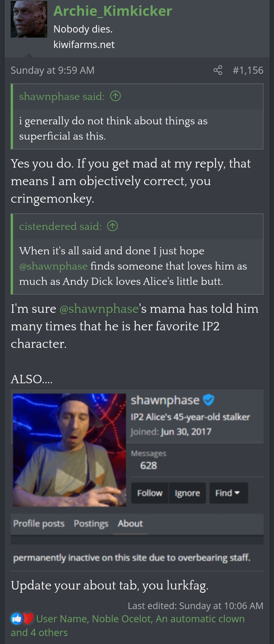274x644 pixels.
Task: Click the red heart reaction icon
Action: (x=28, y=619)
